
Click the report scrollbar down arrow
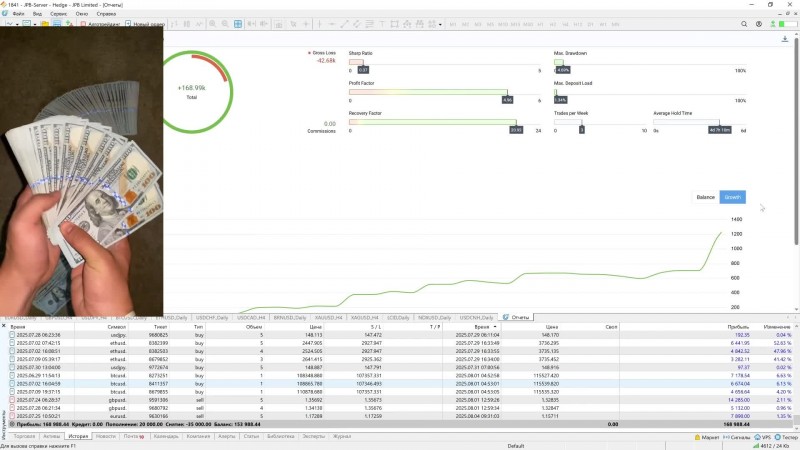(796, 309)
